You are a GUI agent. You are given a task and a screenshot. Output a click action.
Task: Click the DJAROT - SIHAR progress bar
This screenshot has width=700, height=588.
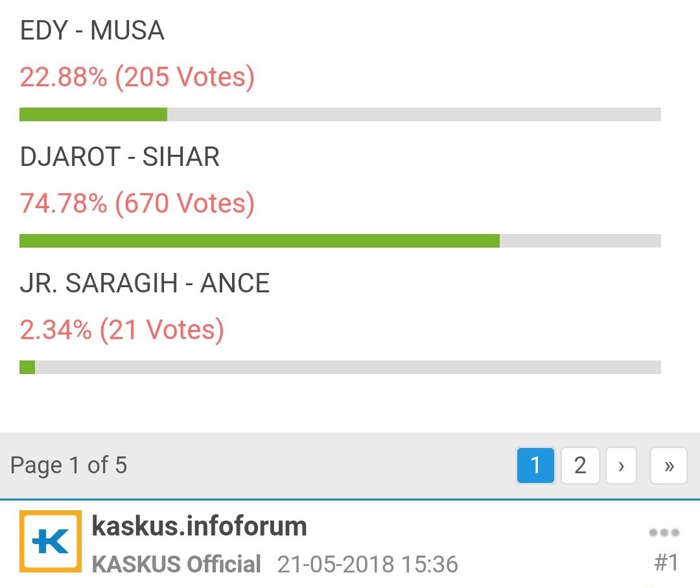click(x=340, y=241)
